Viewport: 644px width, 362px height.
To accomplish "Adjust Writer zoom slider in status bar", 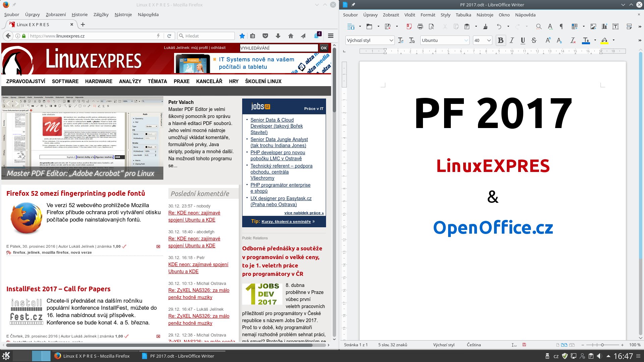I will coord(602,345).
